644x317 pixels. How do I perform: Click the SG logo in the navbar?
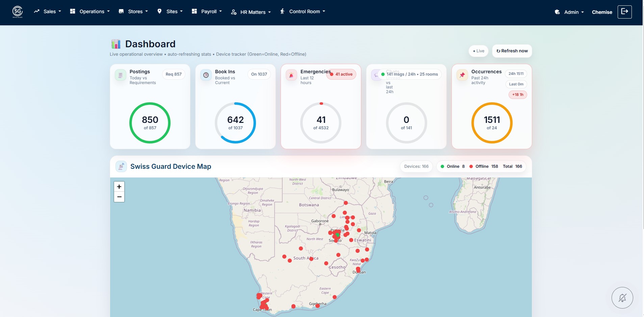[17, 11]
